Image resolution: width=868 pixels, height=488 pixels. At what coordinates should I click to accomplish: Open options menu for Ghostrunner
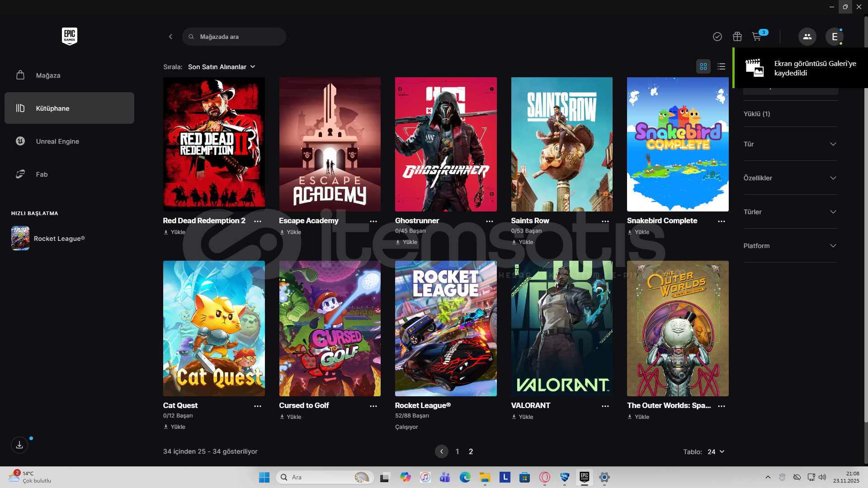click(490, 221)
